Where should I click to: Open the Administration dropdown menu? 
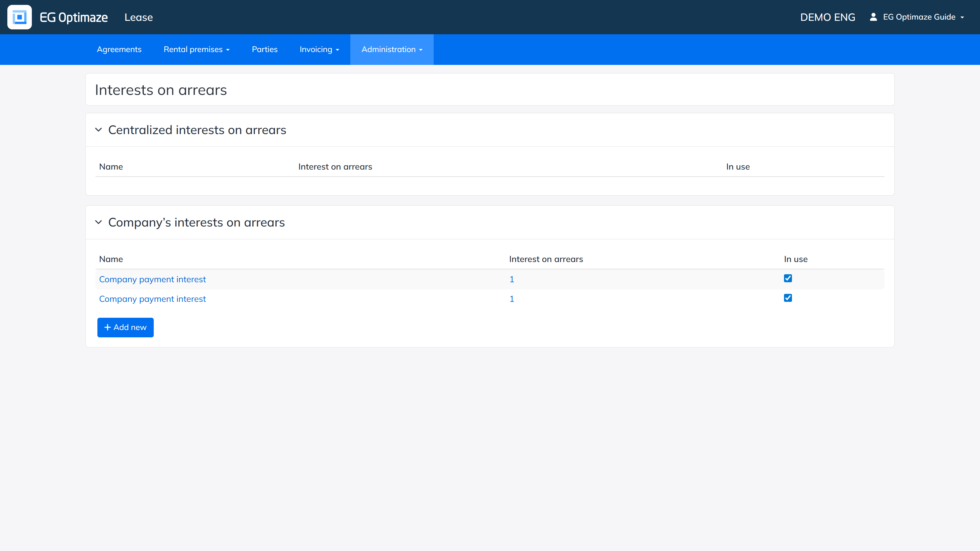392,49
